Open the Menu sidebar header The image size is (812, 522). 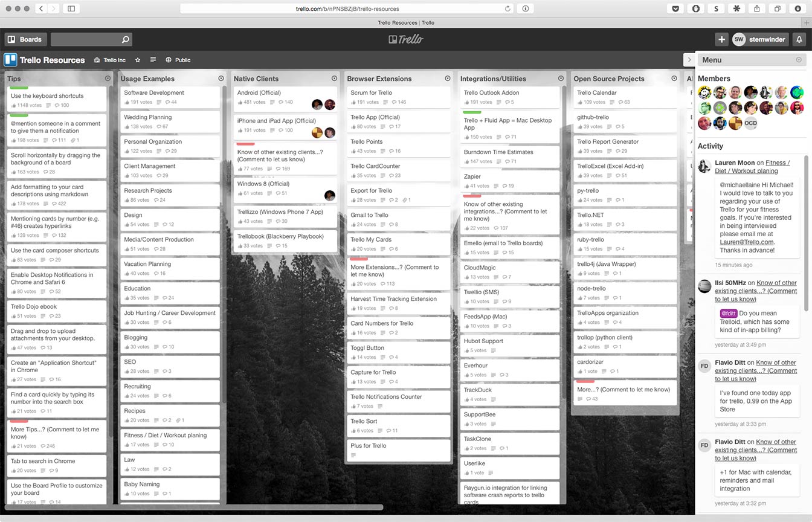click(x=752, y=60)
